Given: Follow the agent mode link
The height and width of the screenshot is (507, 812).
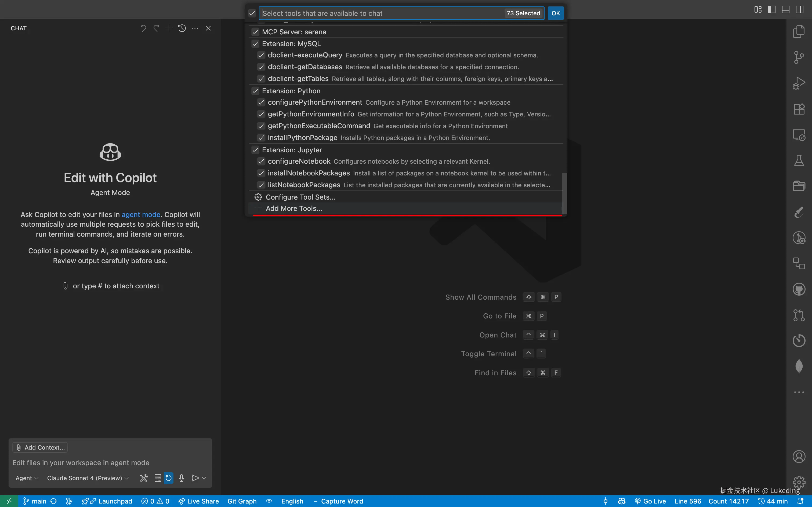Looking at the screenshot, I should click(141, 215).
